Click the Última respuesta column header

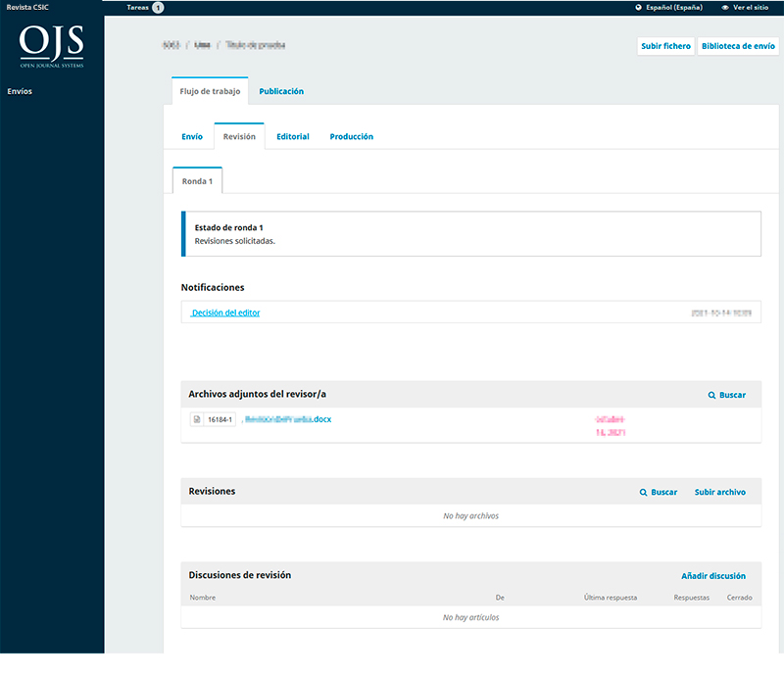[610, 598]
